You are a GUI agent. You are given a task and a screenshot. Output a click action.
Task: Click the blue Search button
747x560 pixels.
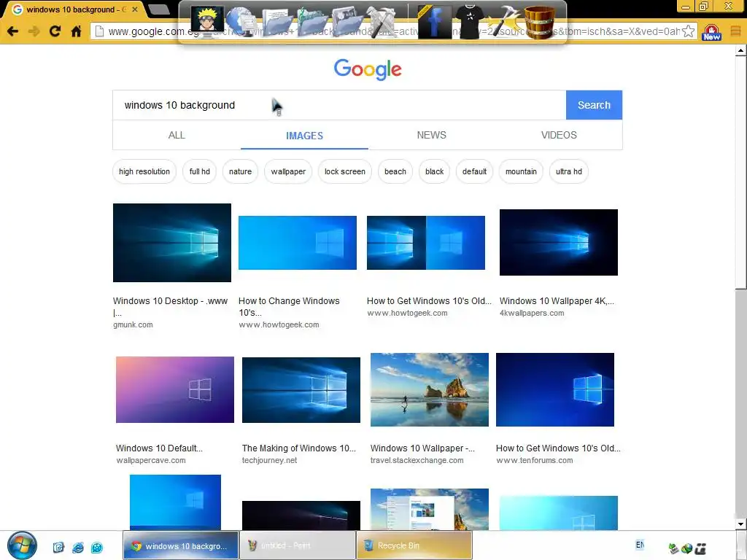[594, 105]
